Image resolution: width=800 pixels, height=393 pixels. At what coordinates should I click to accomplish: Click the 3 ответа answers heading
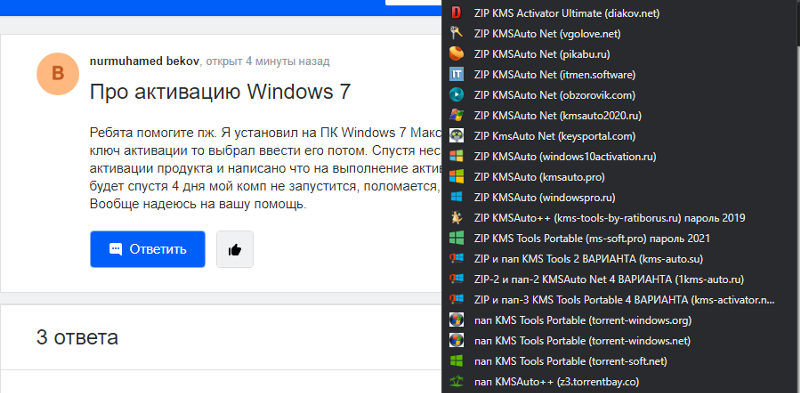point(77,337)
